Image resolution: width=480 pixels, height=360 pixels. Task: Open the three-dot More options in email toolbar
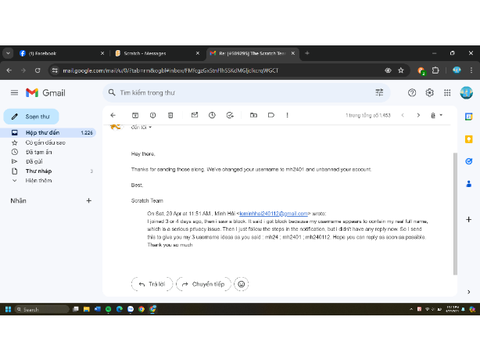[x=287, y=115]
